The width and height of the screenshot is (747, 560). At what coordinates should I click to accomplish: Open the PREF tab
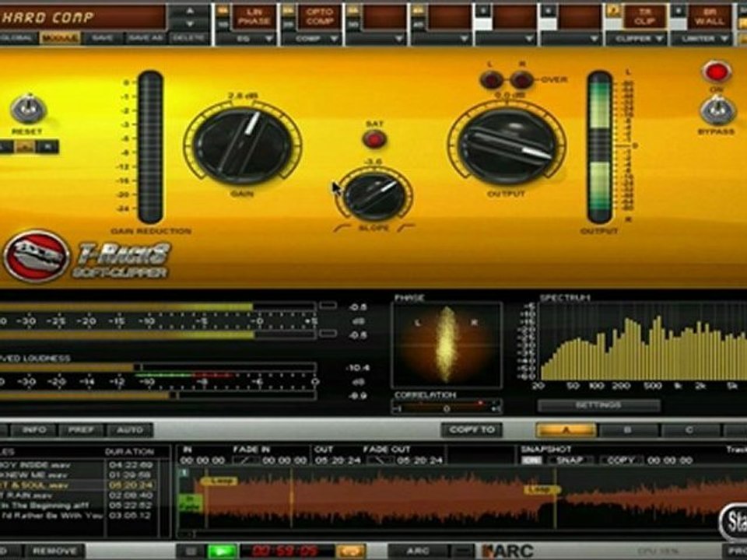point(82,430)
